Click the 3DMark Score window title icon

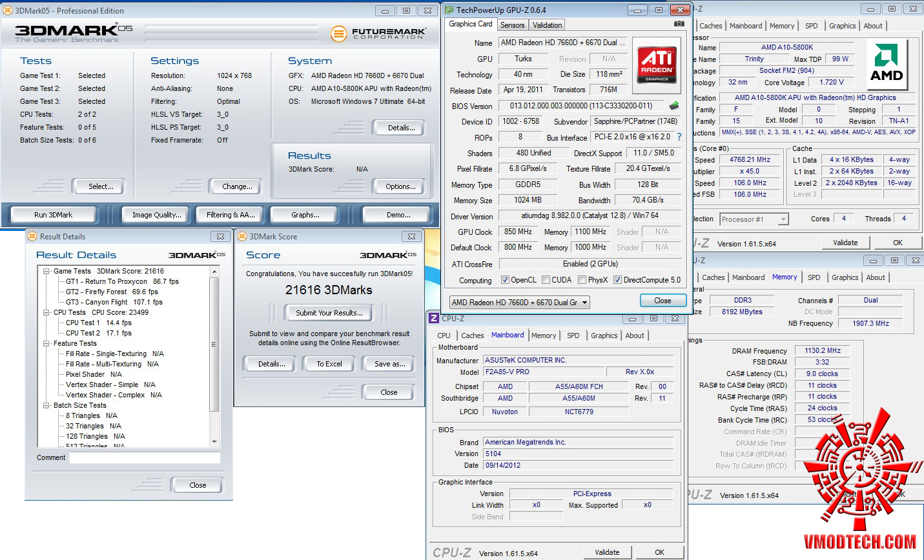coord(242,236)
